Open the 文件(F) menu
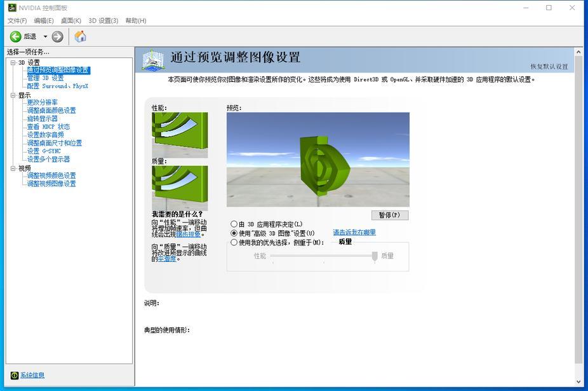Viewport: 588px width, 391px height. tap(17, 20)
